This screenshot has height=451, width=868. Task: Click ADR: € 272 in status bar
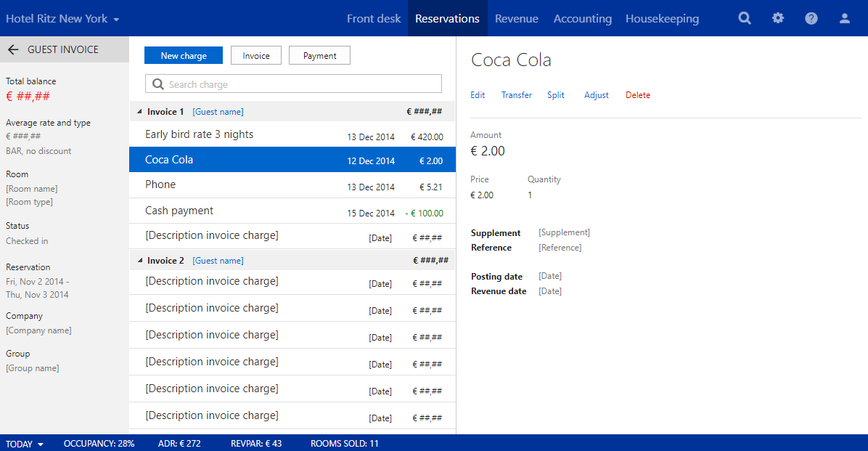(179, 444)
